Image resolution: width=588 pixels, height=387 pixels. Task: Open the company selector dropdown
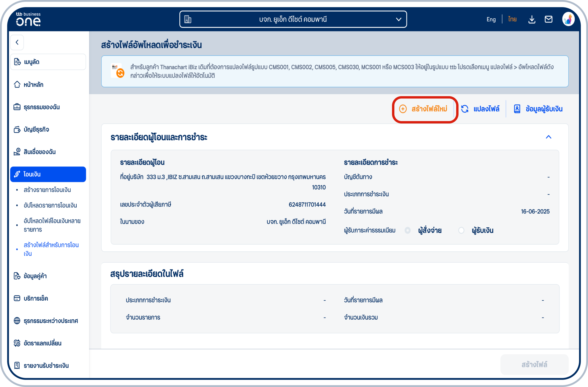pyautogui.click(x=293, y=19)
